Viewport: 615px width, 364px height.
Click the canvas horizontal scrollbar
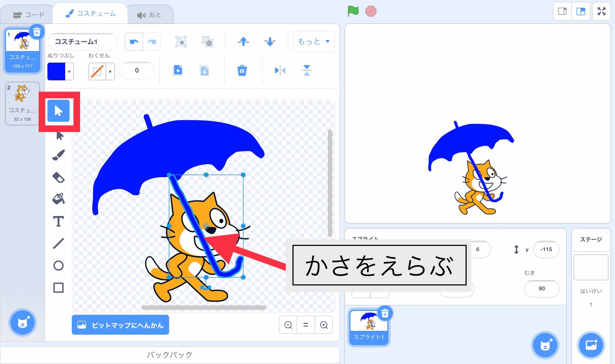(x=204, y=307)
